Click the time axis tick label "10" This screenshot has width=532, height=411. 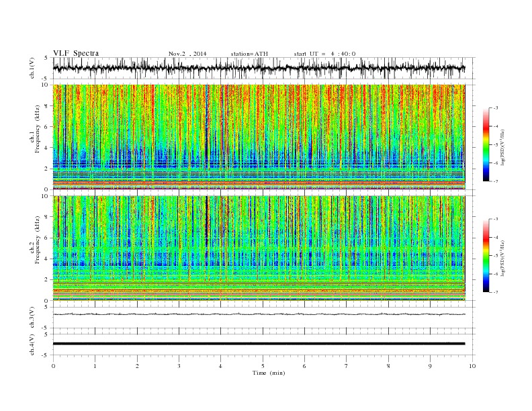[472, 366]
